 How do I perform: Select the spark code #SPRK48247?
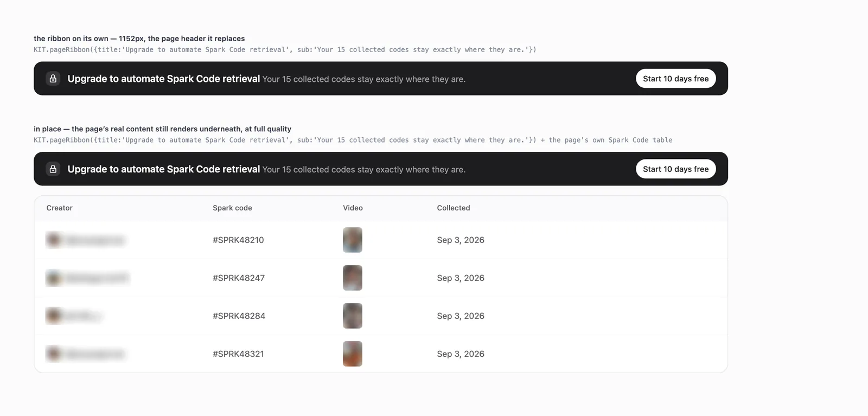pyautogui.click(x=239, y=278)
